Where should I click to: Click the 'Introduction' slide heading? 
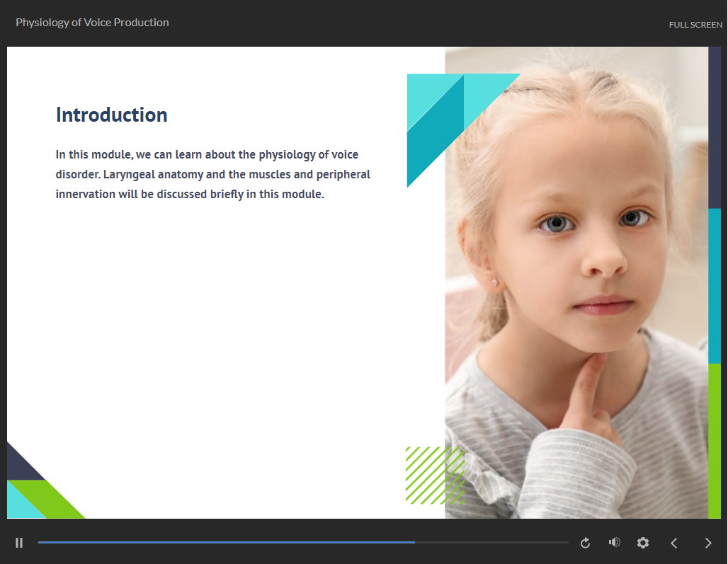111,115
